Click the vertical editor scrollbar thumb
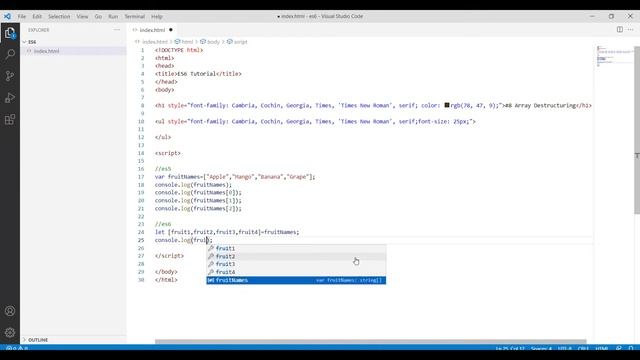Viewport: 640px width, 360px height. (x=637, y=129)
